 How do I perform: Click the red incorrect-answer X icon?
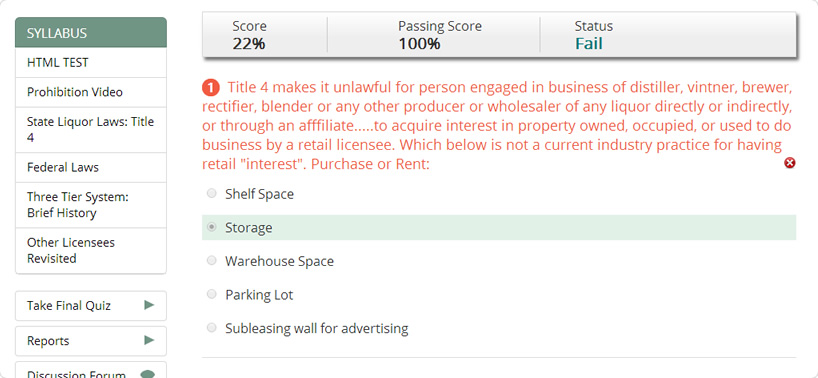[790, 164]
